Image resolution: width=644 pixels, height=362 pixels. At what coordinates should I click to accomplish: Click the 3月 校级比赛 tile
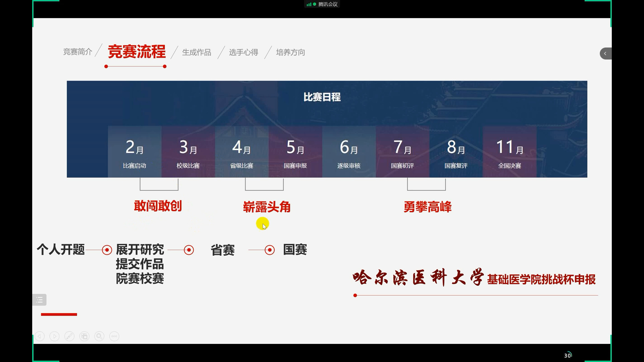pos(188,152)
